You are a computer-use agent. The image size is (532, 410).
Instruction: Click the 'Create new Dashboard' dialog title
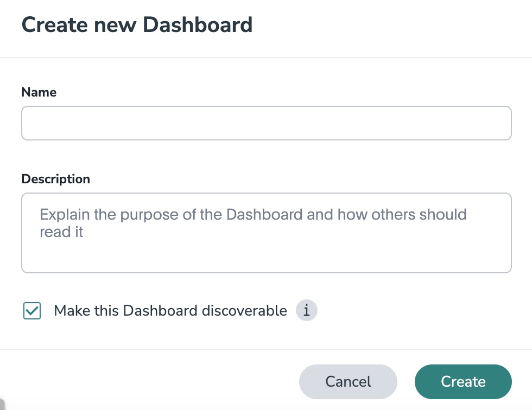137,25
